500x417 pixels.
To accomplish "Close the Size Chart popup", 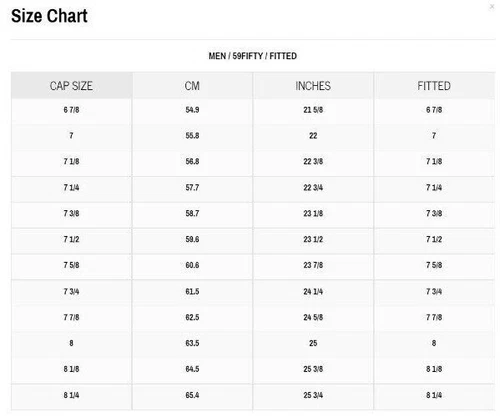I will (x=492, y=7).
